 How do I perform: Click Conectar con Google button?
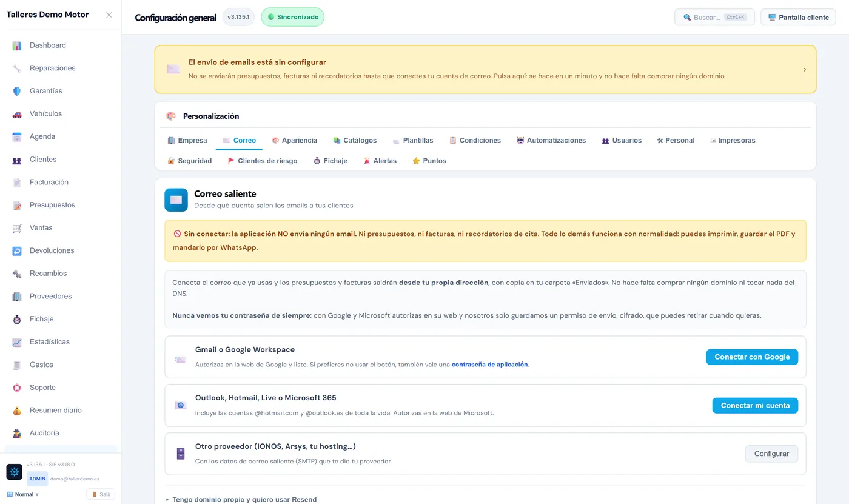(x=752, y=357)
